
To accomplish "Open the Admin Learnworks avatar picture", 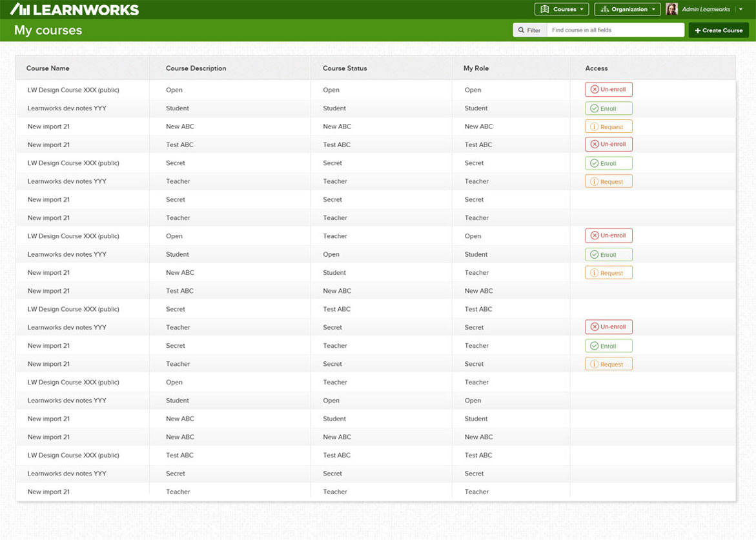I will point(671,9).
